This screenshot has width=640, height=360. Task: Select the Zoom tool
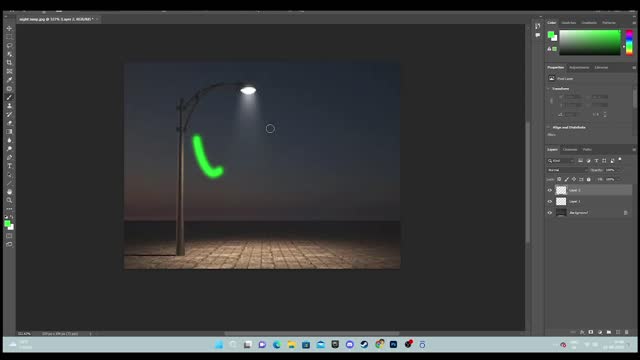[9, 200]
